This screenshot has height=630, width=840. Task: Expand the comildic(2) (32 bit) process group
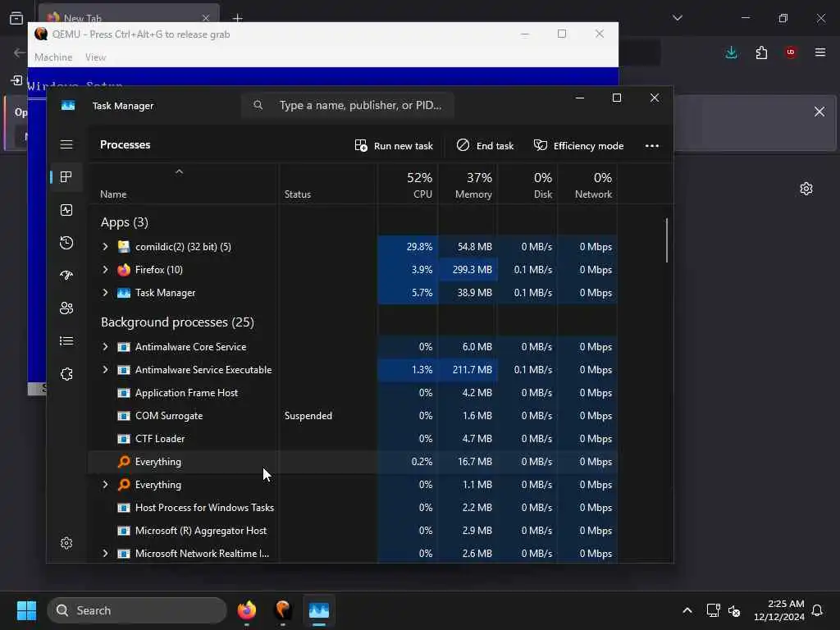tap(106, 247)
